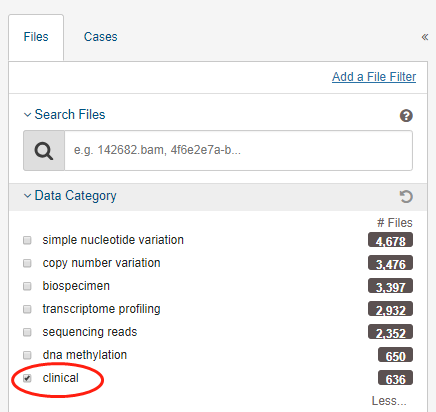Enable the transcriptome profiling checkbox
The width and height of the screenshot is (436, 412).
[x=27, y=309]
